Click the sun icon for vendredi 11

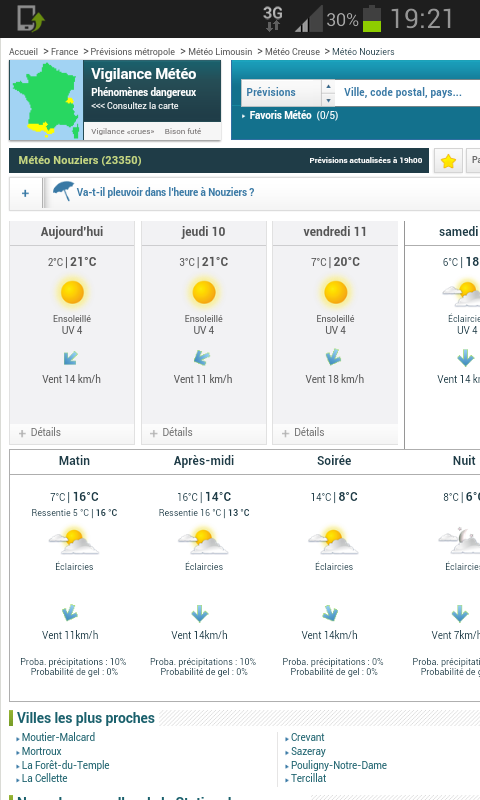point(335,292)
